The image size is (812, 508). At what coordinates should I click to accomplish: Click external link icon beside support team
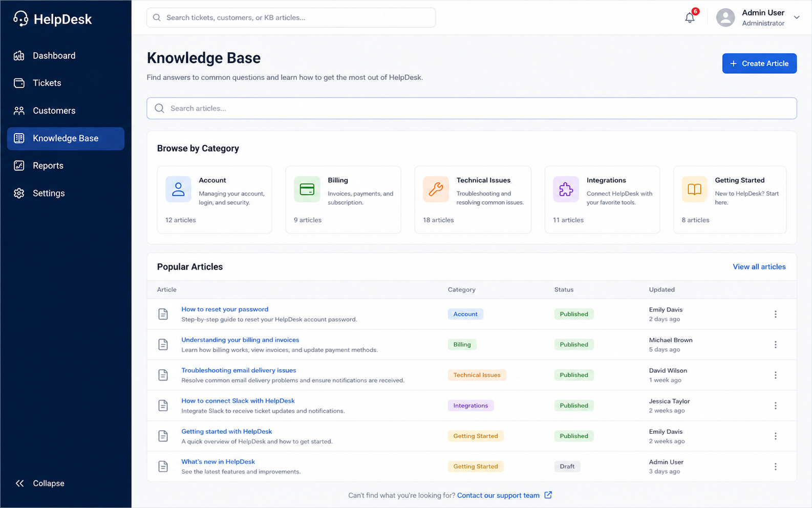tap(548, 495)
